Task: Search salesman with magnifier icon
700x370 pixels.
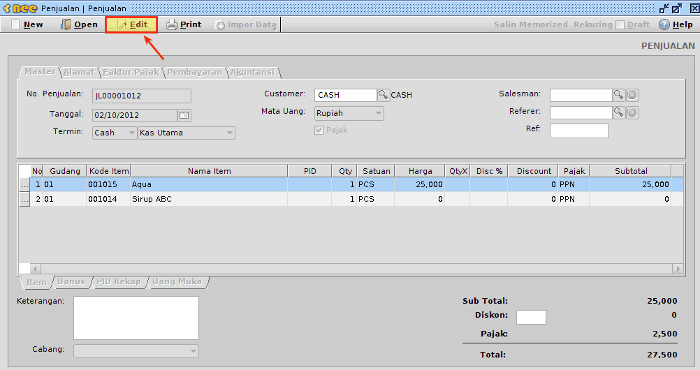Action: [x=618, y=95]
